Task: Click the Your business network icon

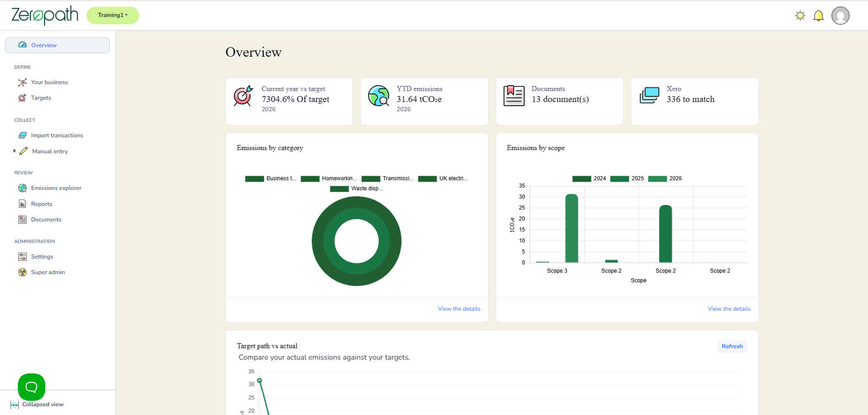Action: (x=22, y=82)
